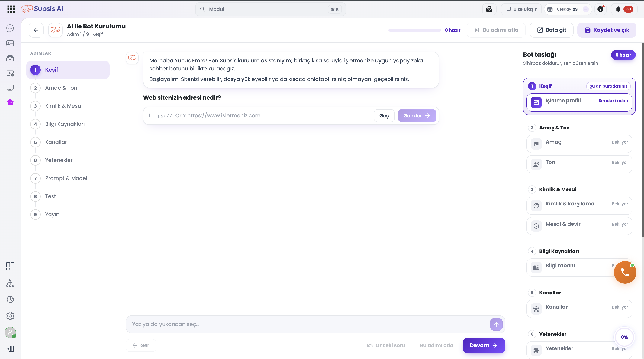Click the setup progress bar

click(x=414, y=30)
